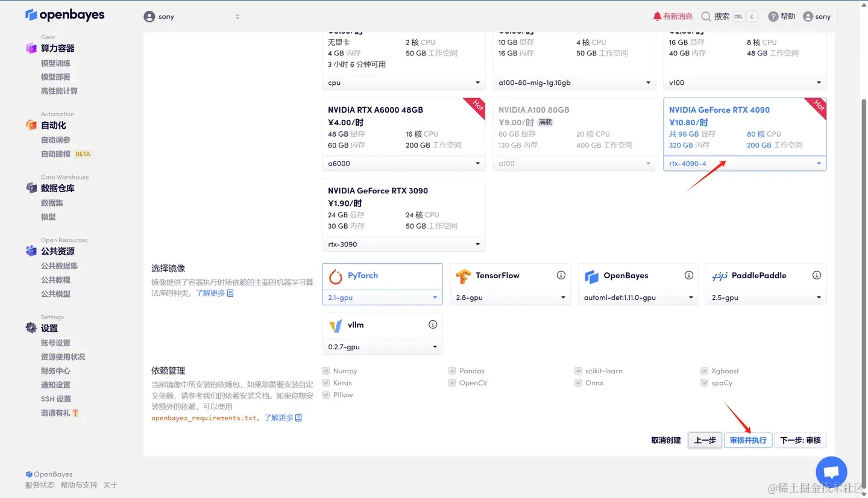Click the 自动化 Automation icon
The image size is (868, 498).
(x=31, y=125)
